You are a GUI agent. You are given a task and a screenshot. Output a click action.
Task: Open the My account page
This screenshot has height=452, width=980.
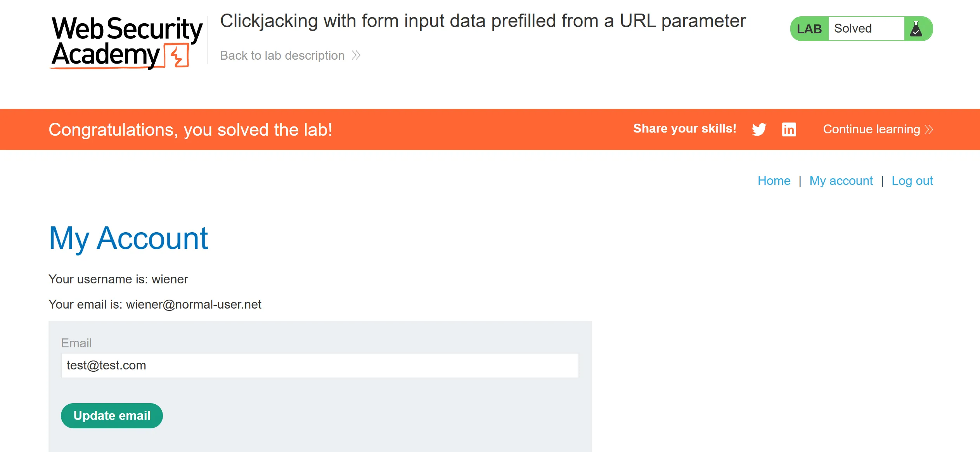pos(841,181)
